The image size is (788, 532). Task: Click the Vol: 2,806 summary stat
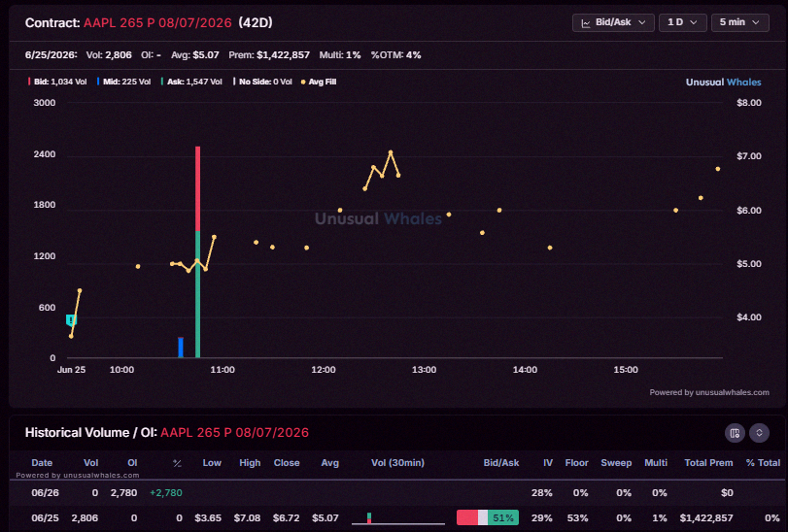click(x=109, y=55)
